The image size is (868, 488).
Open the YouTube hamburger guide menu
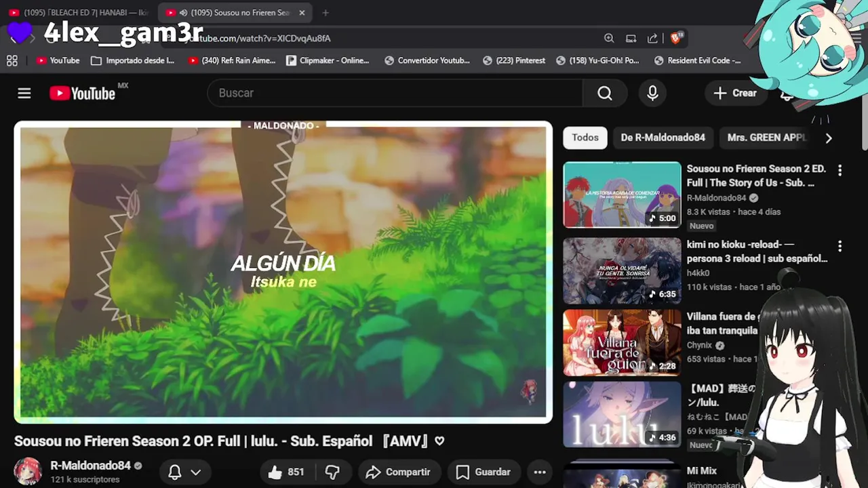click(24, 94)
